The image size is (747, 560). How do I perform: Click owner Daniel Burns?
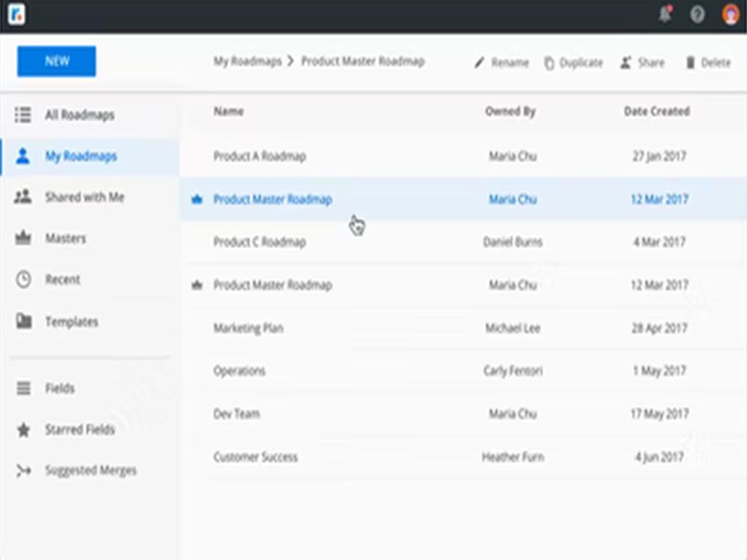point(513,242)
